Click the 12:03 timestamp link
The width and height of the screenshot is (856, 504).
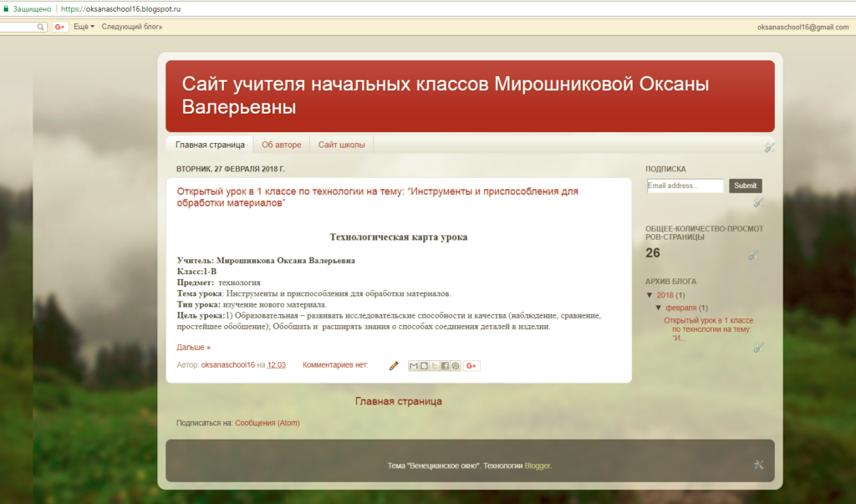point(276,364)
